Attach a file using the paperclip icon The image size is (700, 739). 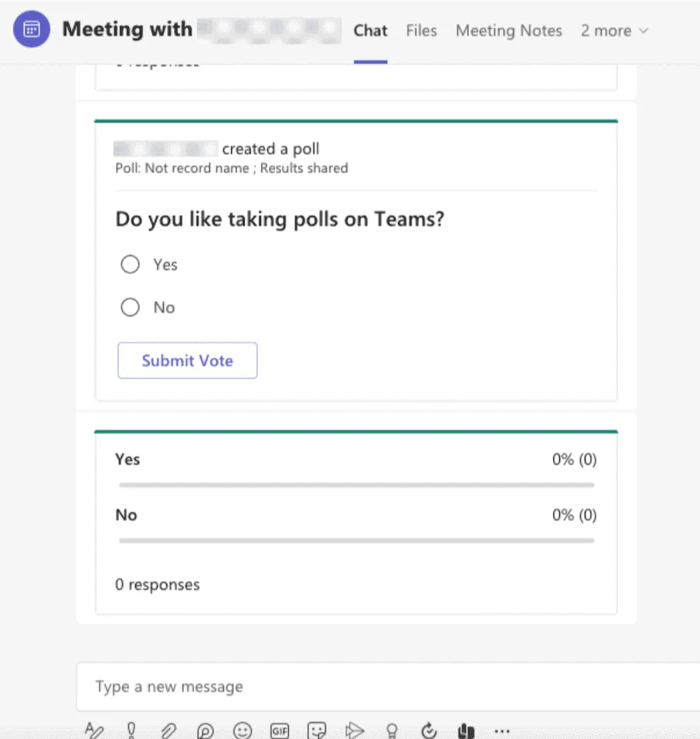point(168,731)
